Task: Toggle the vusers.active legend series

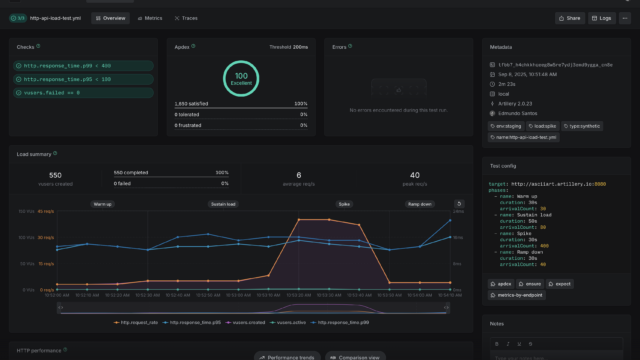Action: [288, 322]
